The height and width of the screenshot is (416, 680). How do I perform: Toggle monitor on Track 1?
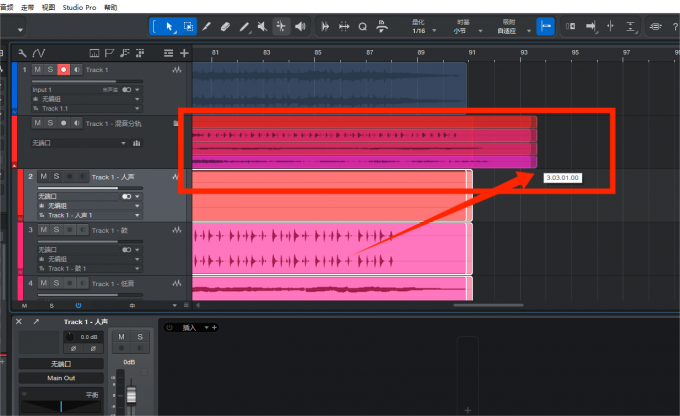pos(76,69)
